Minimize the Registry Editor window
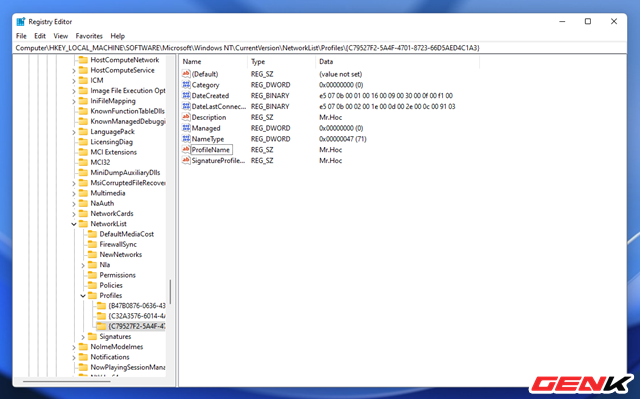The image size is (640, 399). pos(562,21)
